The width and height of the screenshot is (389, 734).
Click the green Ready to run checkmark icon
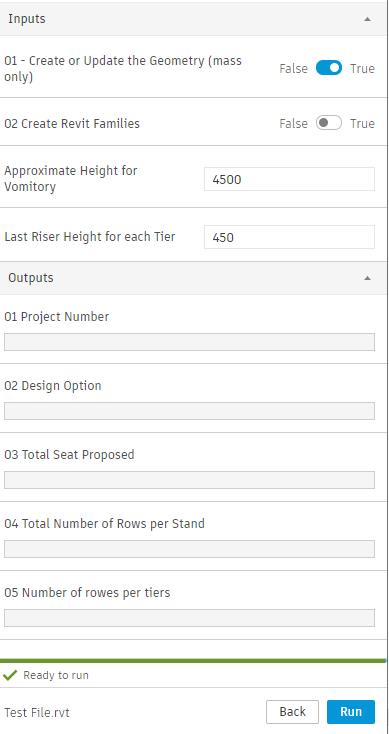click(x=10, y=675)
